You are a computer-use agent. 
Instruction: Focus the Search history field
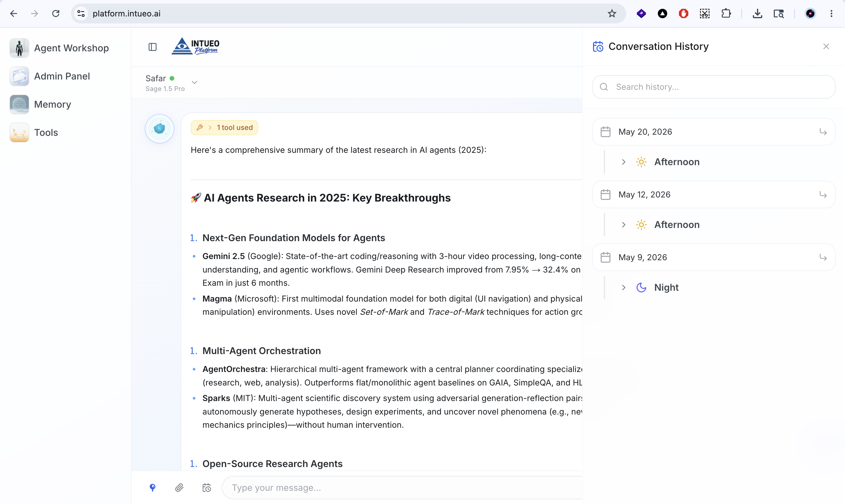[714, 87]
